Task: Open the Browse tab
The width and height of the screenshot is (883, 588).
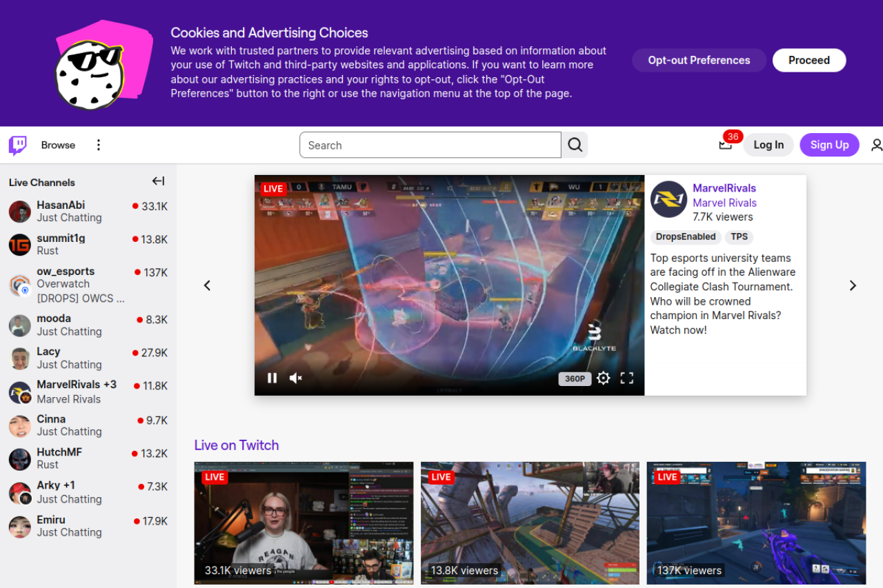Action: 58,145
